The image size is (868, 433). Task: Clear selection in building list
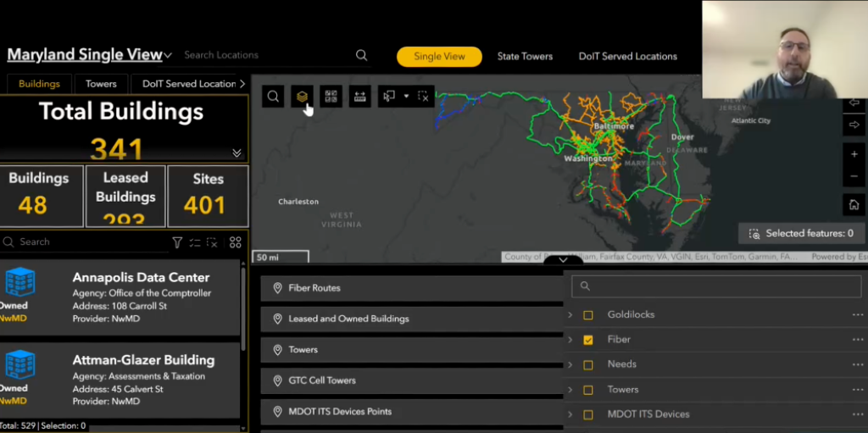[212, 242]
